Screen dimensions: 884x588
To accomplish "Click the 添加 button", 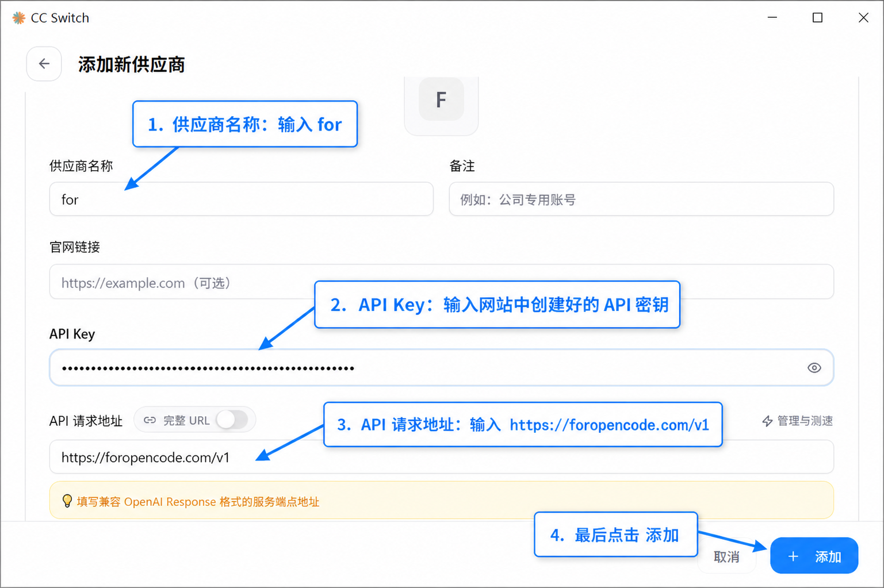I will pyautogui.click(x=814, y=556).
